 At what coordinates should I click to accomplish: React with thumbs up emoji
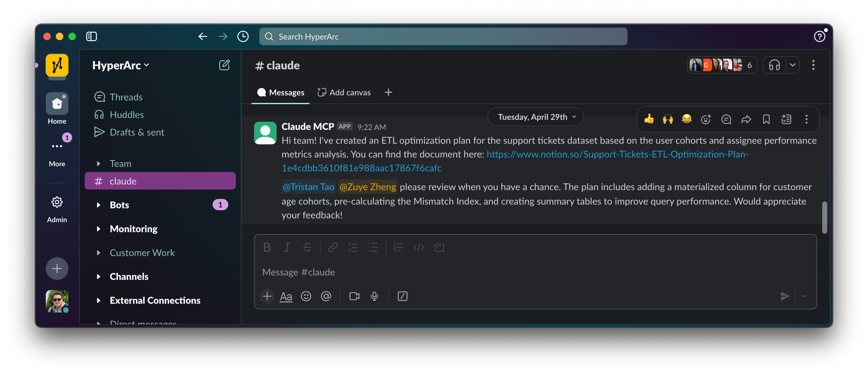(648, 119)
